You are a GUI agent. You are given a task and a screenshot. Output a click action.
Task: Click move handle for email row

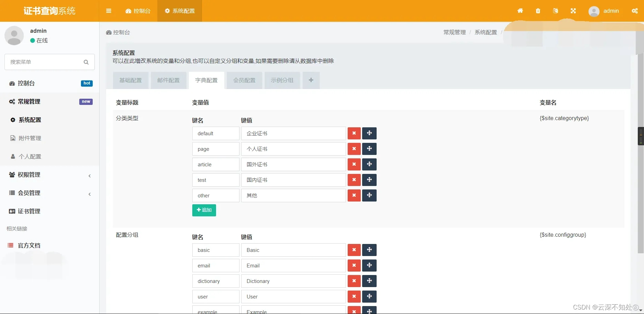[369, 265]
